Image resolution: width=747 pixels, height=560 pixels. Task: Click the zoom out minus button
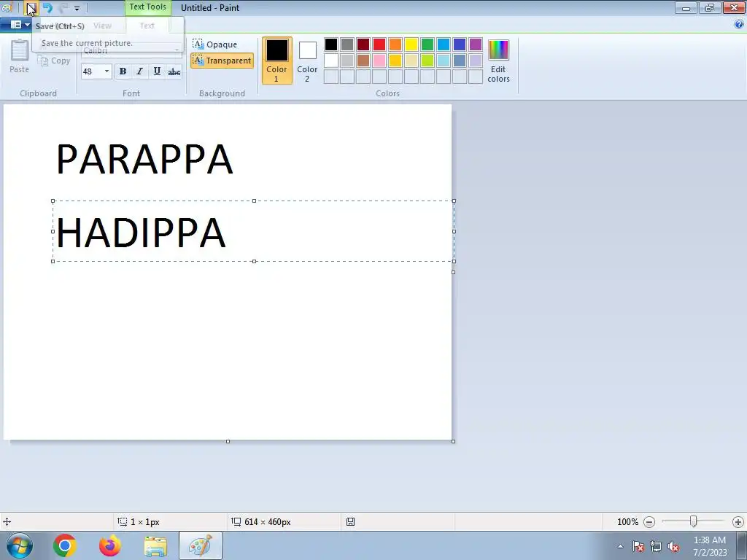[x=649, y=522]
